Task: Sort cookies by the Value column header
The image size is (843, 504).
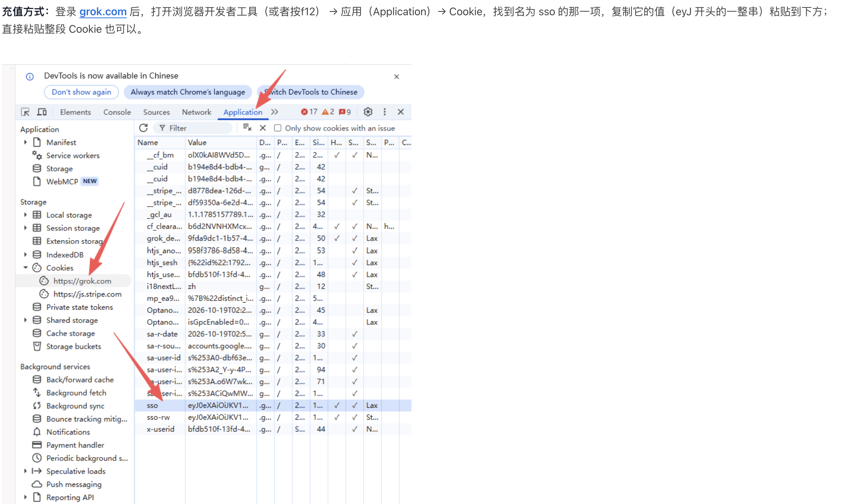Action: click(x=221, y=142)
